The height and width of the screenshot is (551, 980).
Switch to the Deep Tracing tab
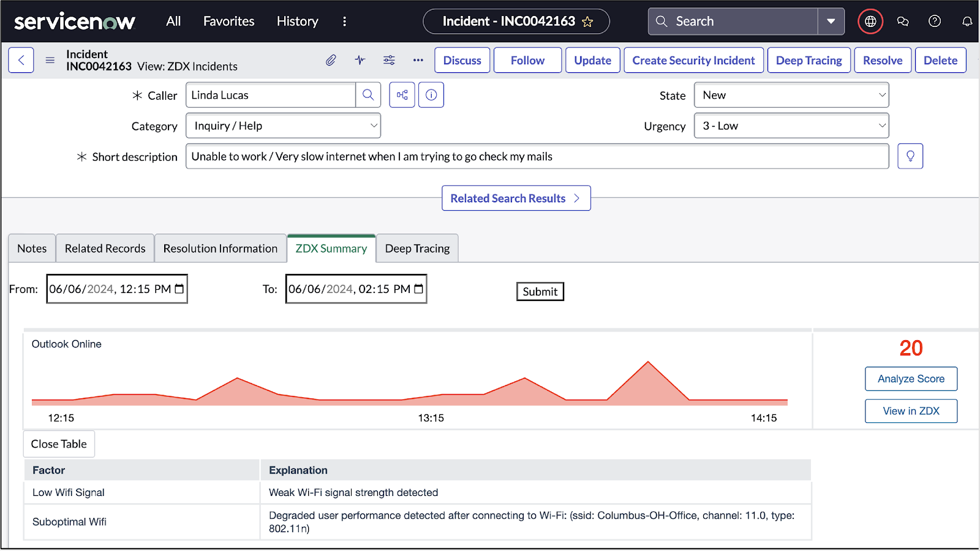417,248
